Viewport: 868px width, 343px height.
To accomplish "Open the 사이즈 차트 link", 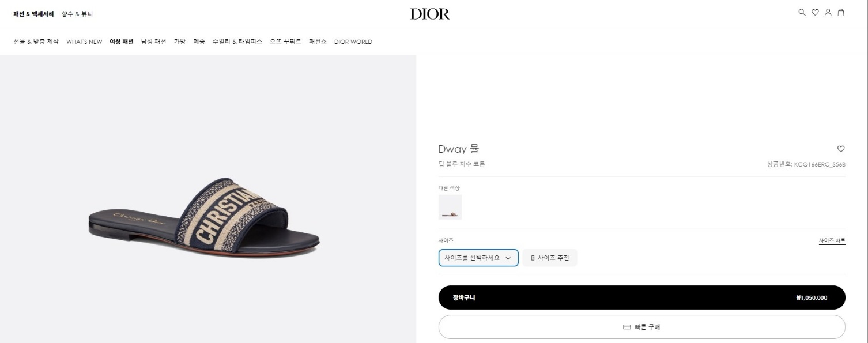I will (832, 240).
